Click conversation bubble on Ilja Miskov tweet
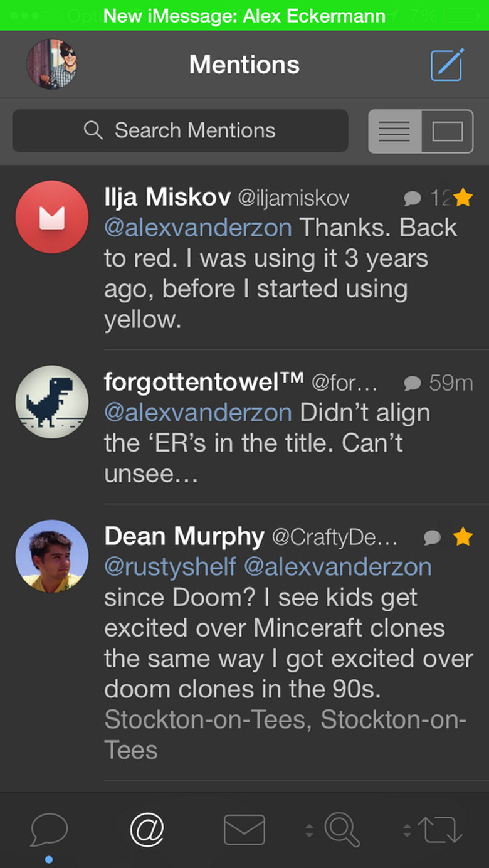The image size is (489, 868). [412, 198]
